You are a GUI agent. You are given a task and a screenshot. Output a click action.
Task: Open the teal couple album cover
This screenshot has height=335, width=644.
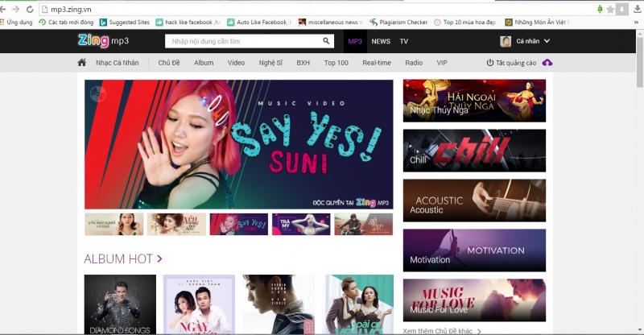(x=357, y=304)
